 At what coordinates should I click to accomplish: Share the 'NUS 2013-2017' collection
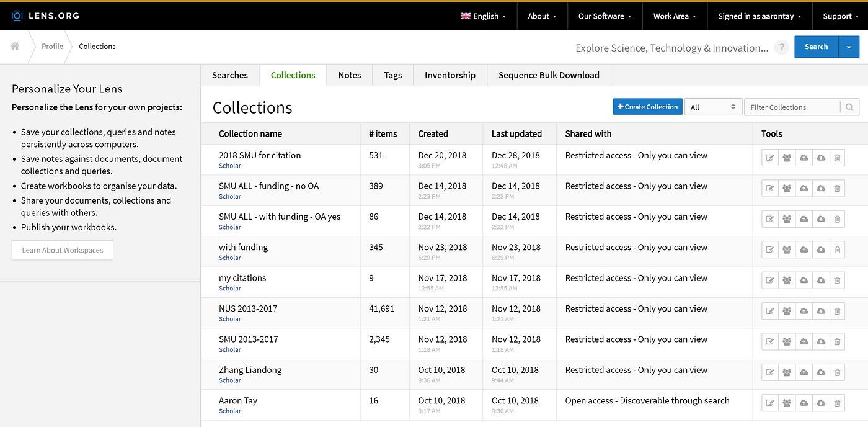(x=787, y=311)
